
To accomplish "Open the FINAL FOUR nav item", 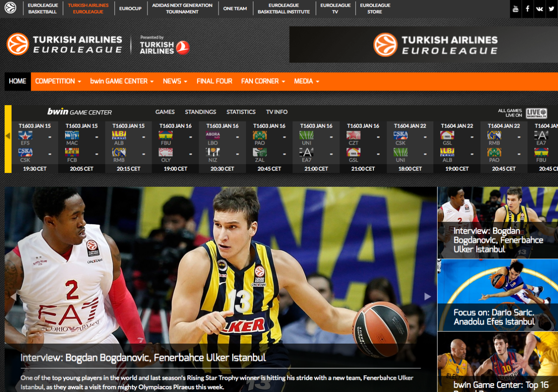I will click(214, 81).
